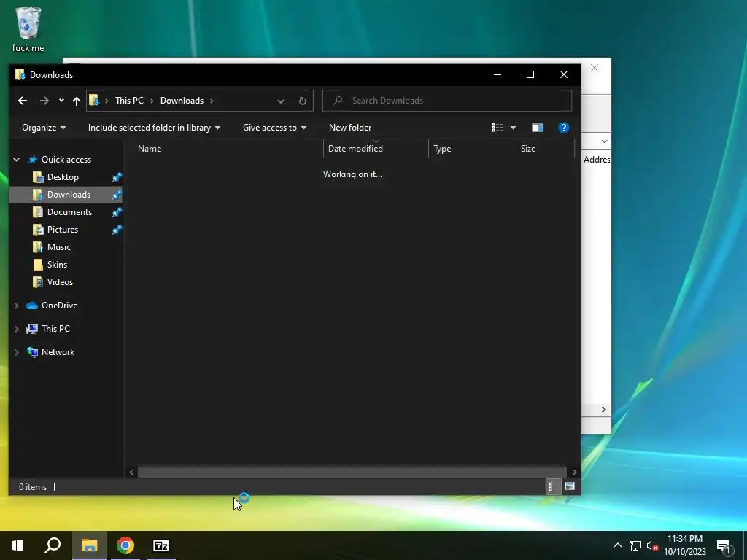Click the muted volume icon in tray
747x560 pixels.
point(653,545)
